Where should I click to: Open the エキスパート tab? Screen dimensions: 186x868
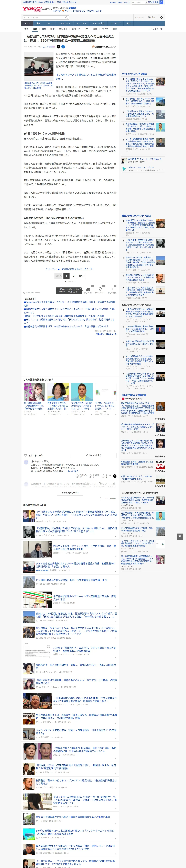point(64,24)
